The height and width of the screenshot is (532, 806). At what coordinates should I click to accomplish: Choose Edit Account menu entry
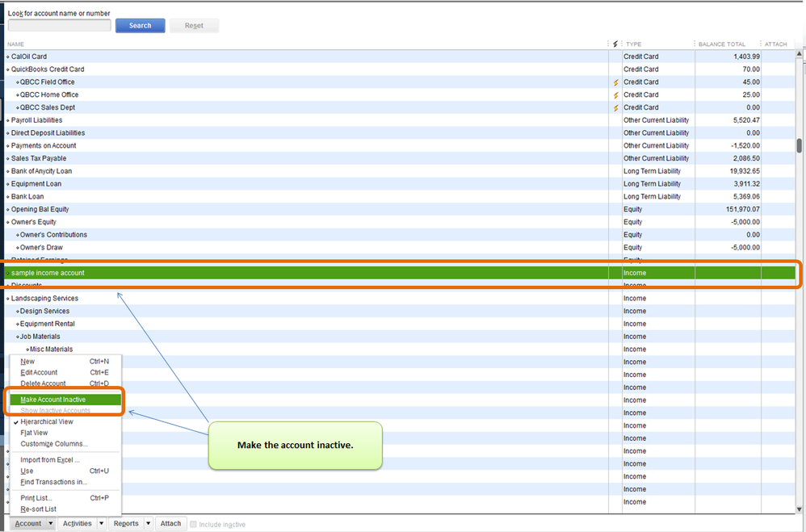click(x=65, y=372)
